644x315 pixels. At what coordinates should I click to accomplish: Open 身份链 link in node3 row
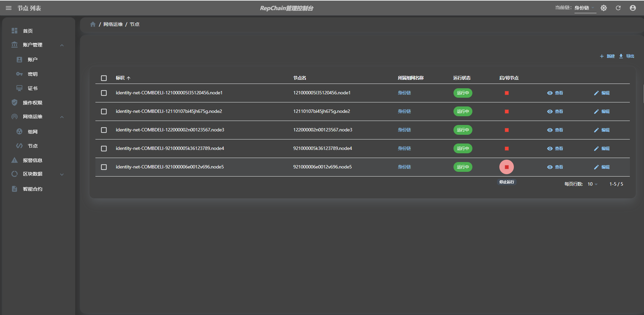click(x=404, y=130)
